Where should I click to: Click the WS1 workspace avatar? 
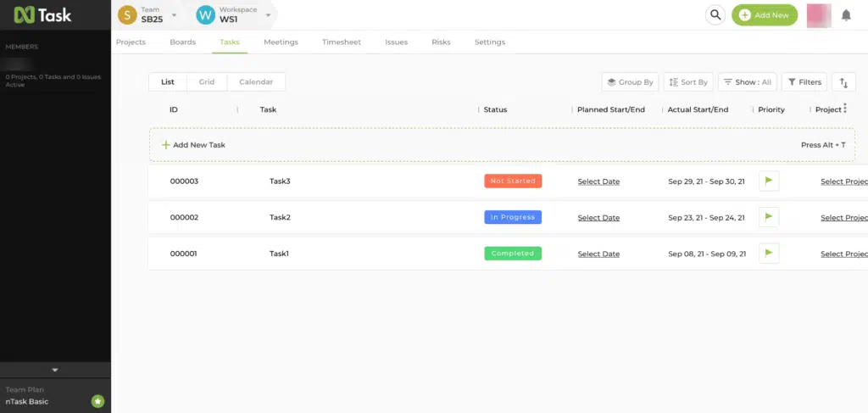coord(205,15)
